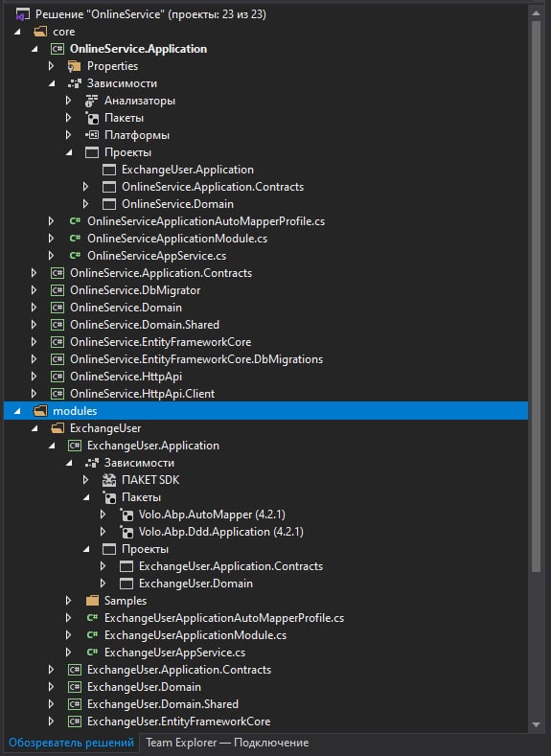Screen dimensions: 551x756
Task: Select the ExchangeUser.Application project under modules
Action: [153, 446]
